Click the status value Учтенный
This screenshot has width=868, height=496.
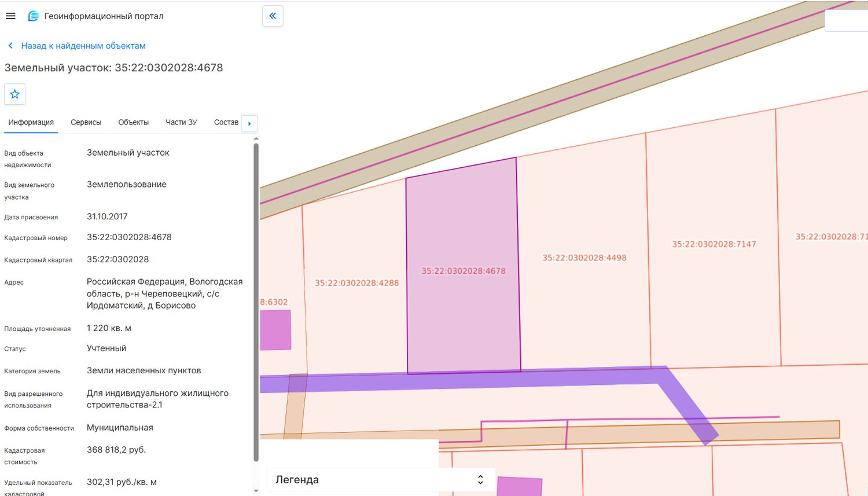106,348
